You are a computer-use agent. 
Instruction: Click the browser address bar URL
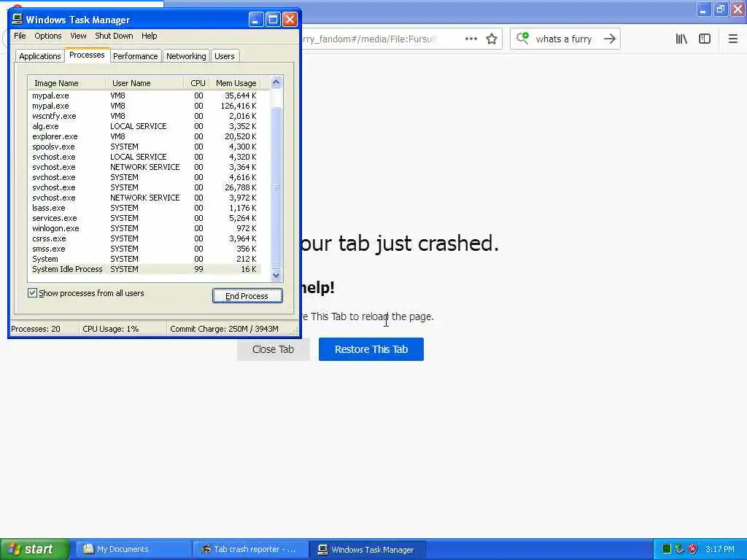point(369,39)
